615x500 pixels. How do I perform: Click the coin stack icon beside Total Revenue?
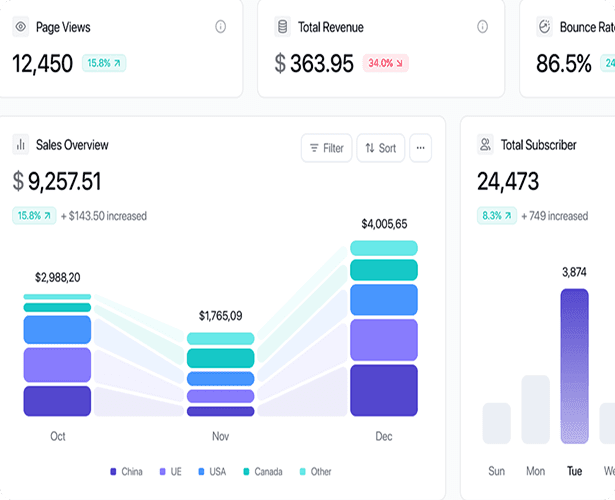coord(282,27)
